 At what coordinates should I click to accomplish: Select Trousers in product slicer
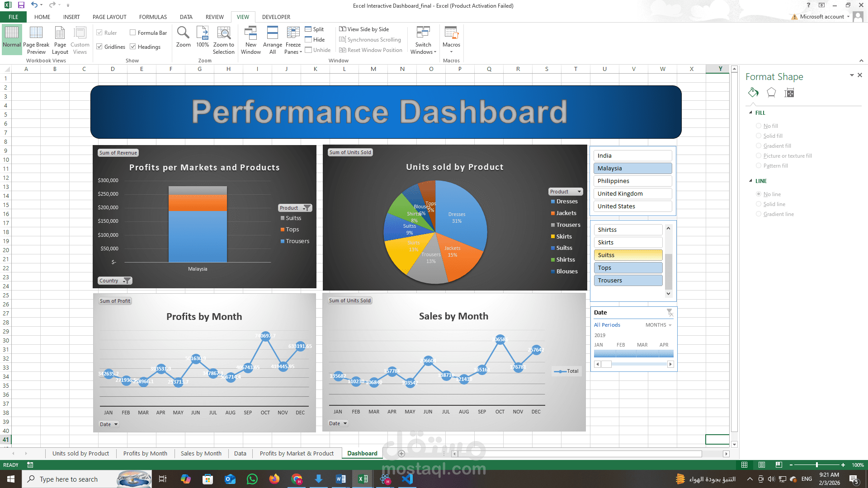click(628, 280)
